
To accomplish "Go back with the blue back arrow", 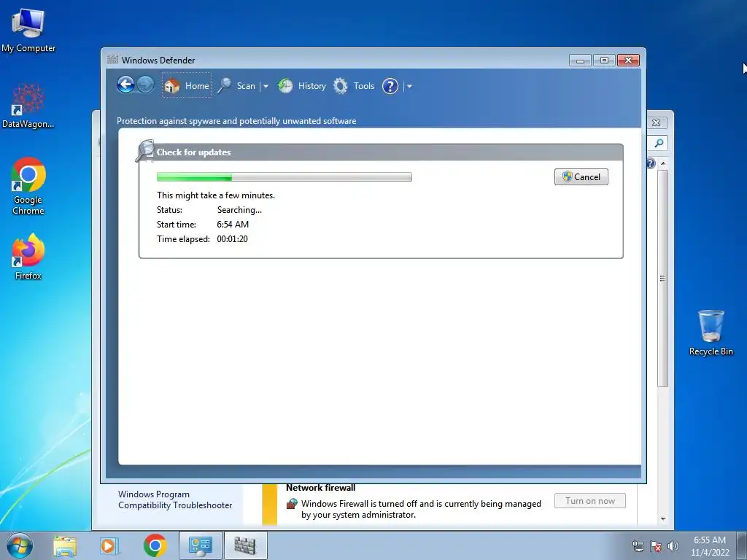I will pos(125,85).
